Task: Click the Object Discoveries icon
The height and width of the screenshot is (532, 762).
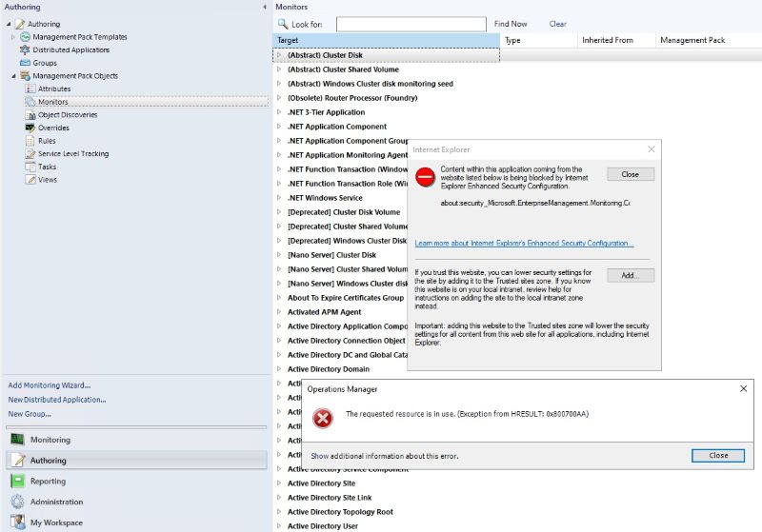Action: click(30, 114)
